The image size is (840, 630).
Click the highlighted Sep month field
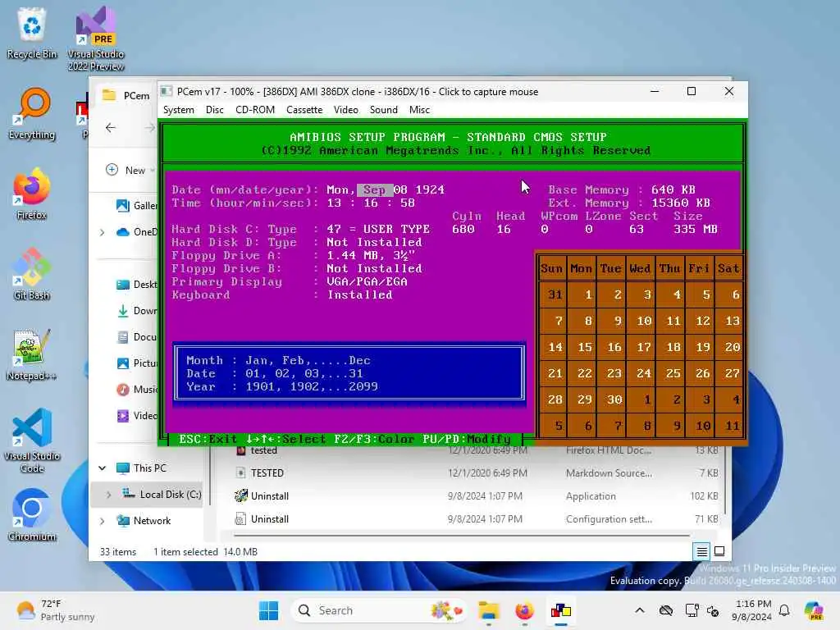[374, 189]
